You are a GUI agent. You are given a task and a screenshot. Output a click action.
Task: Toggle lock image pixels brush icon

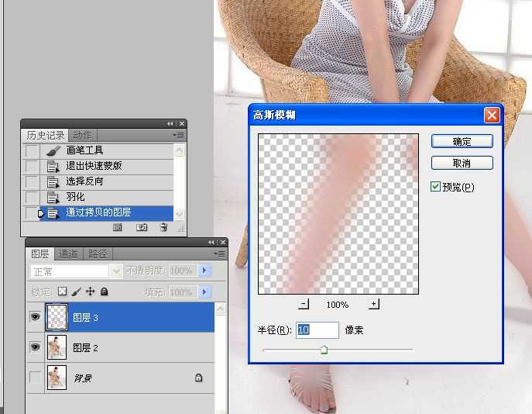click(77, 291)
